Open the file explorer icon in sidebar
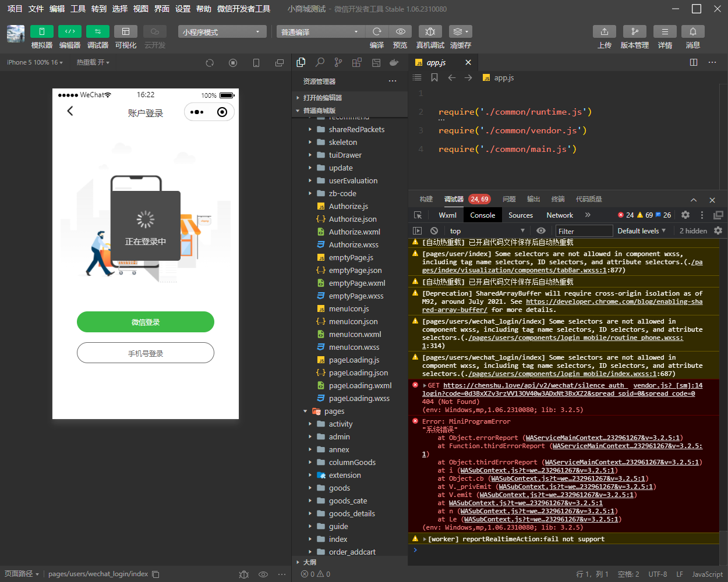 pyautogui.click(x=301, y=62)
